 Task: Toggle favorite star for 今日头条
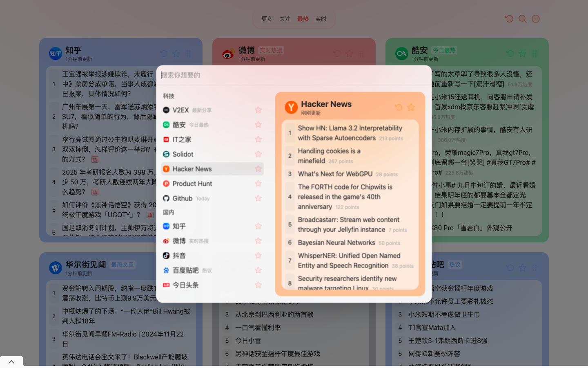pos(258,285)
